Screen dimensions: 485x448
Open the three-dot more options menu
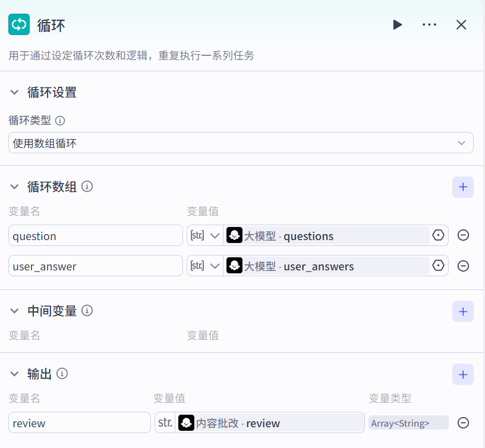click(x=429, y=24)
